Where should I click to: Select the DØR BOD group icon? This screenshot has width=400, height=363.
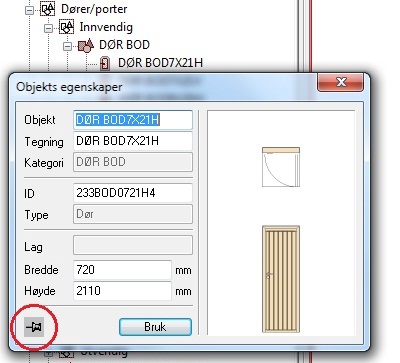click(x=86, y=45)
